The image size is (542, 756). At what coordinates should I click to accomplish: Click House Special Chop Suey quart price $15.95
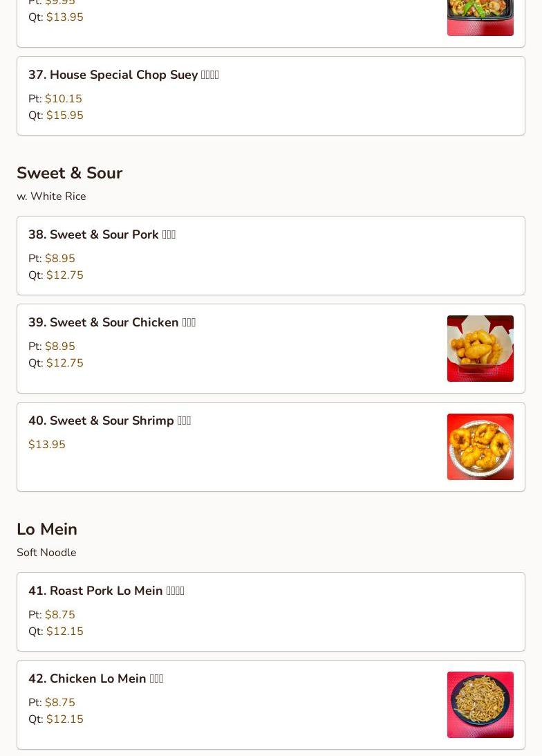pos(64,116)
